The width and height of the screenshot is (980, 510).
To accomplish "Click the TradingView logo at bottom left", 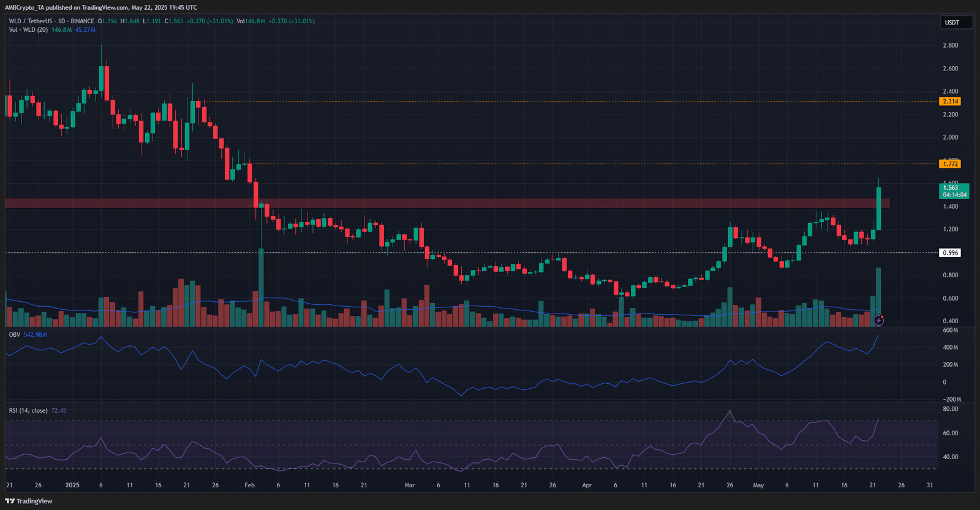I will (29, 501).
